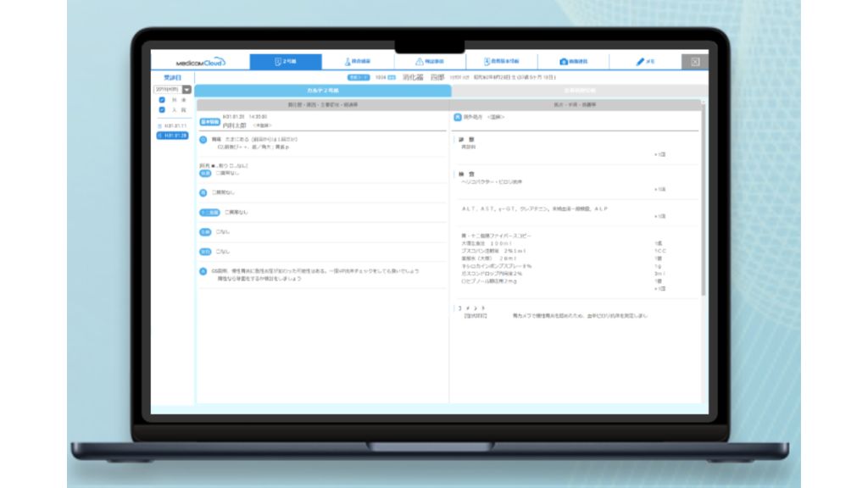Open the visit year dropdown arrow
868x488 pixels.
pos(186,89)
